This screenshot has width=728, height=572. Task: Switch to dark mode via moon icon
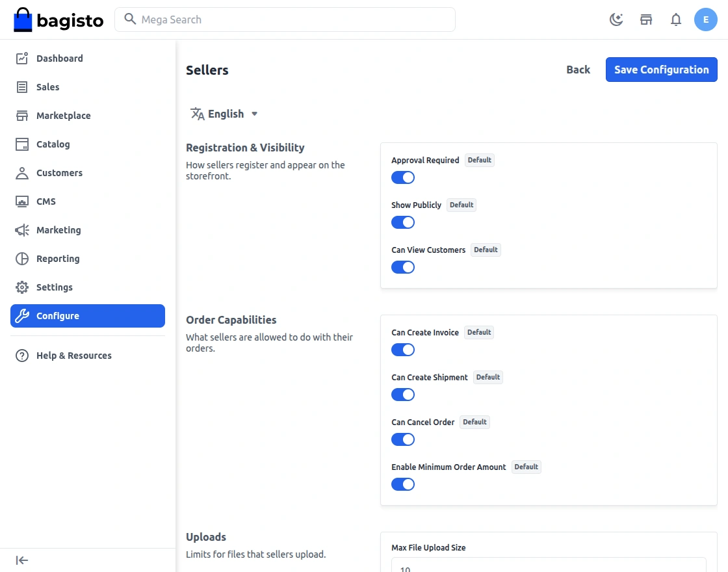point(616,19)
